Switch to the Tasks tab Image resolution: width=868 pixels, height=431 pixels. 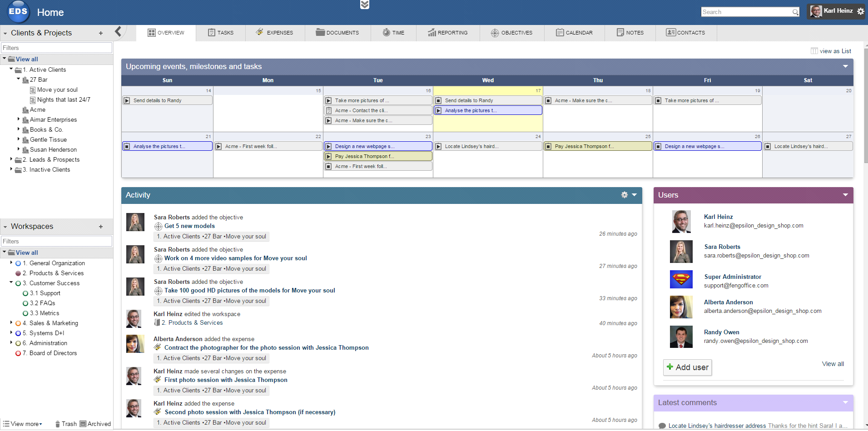(221, 33)
